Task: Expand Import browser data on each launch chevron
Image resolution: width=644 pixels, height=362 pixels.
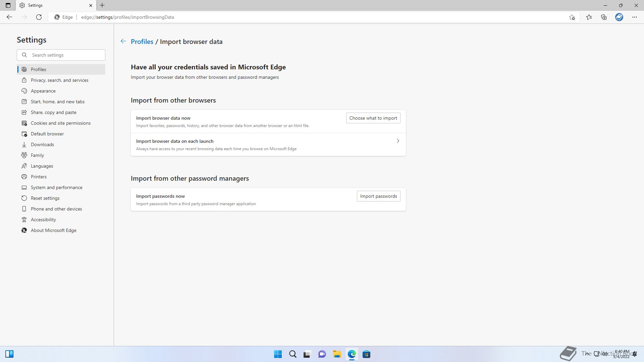Action: coord(398,141)
